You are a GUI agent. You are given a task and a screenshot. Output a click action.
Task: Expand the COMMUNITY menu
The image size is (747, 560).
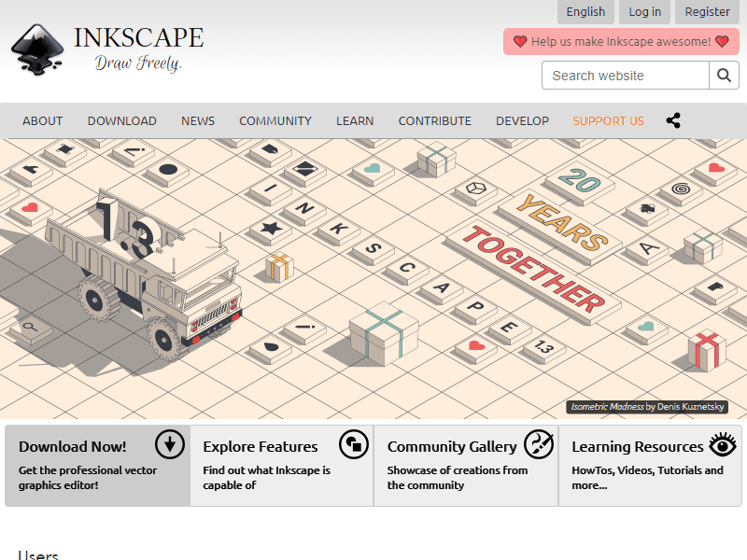coord(275,120)
